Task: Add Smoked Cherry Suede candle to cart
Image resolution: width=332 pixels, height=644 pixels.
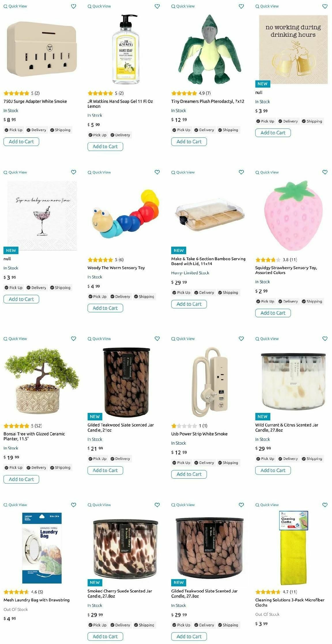Action: click(x=105, y=637)
